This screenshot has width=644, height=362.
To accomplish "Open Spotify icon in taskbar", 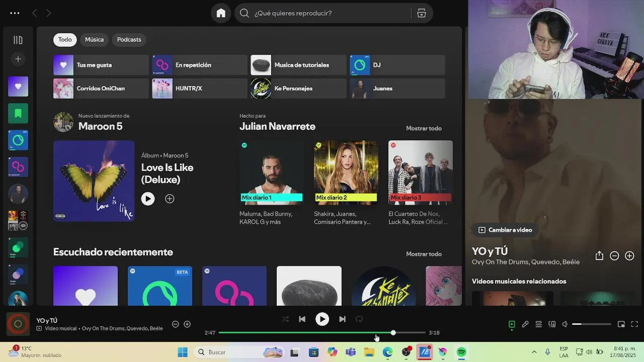I will 461,352.
